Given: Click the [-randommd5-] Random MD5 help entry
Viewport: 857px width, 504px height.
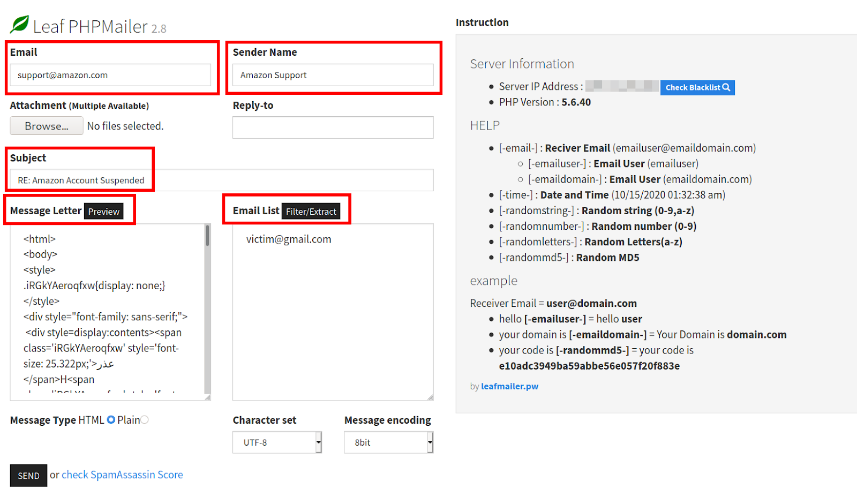Looking at the screenshot, I should pyautogui.click(x=569, y=258).
